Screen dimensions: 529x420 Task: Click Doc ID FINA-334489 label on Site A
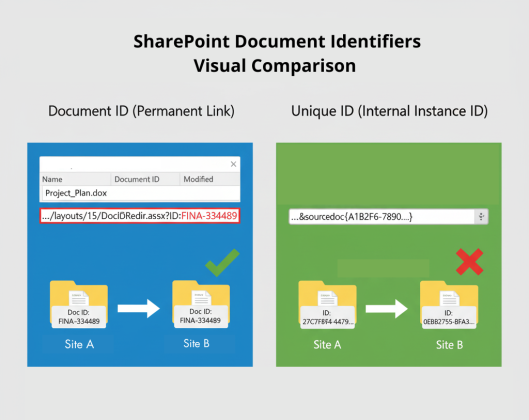click(x=79, y=317)
